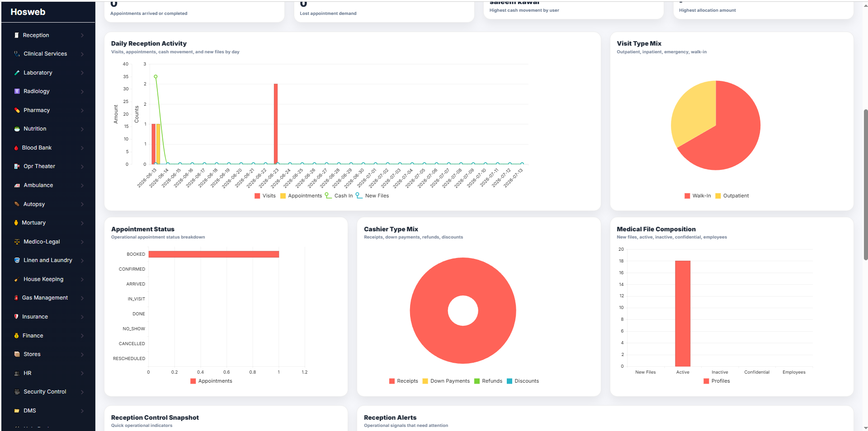Click the Clinical Services stethoscope icon
This screenshot has width=868, height=431.
point(17,54)
